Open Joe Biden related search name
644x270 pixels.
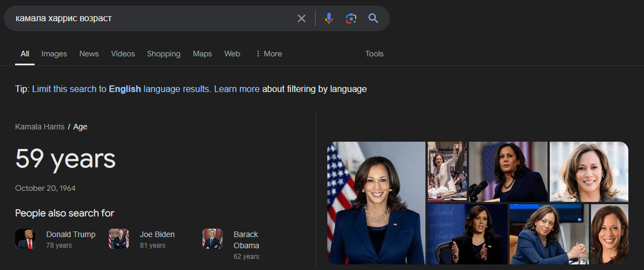tap(157, 234)
